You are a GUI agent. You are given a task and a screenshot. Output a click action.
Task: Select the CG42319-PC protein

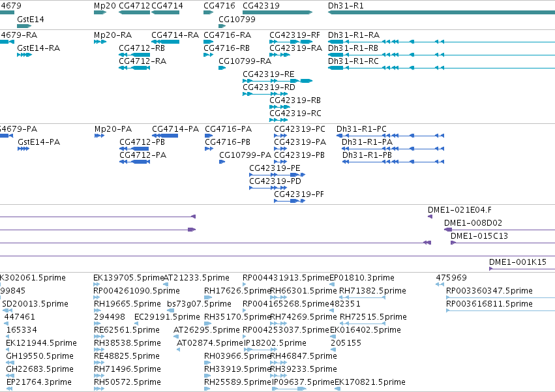[x=300, y=129]
